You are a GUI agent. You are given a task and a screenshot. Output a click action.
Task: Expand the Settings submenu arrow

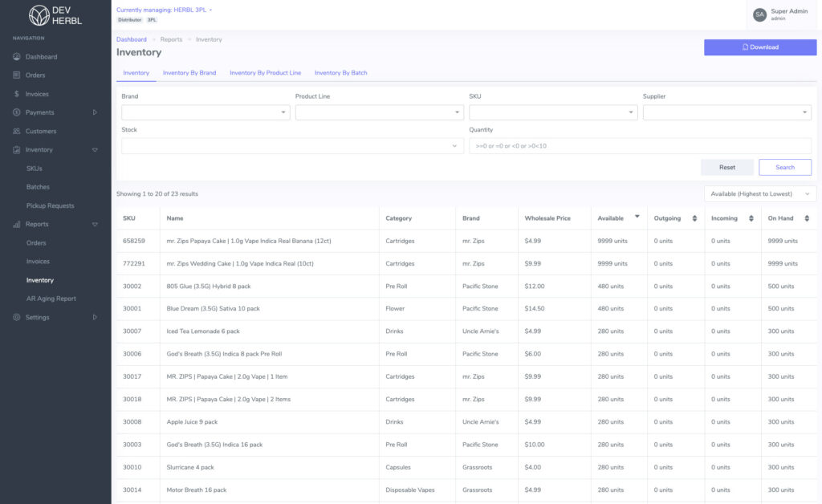tap(95, 317)
